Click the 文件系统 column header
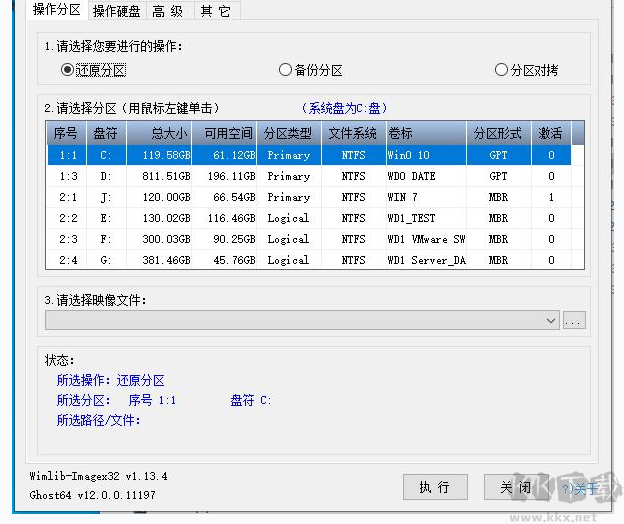Viewport: 624px width, 524px height. pyautogui.click(x=353, y=133)
